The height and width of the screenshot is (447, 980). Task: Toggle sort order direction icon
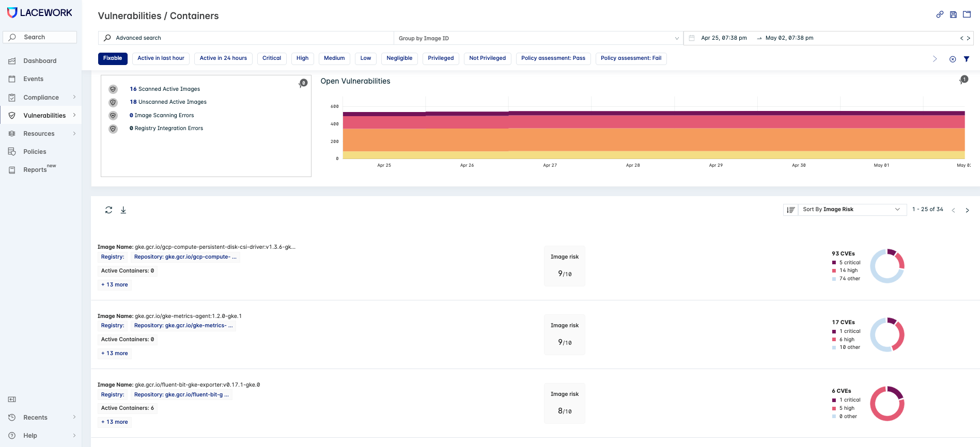(x=790, y=210)
